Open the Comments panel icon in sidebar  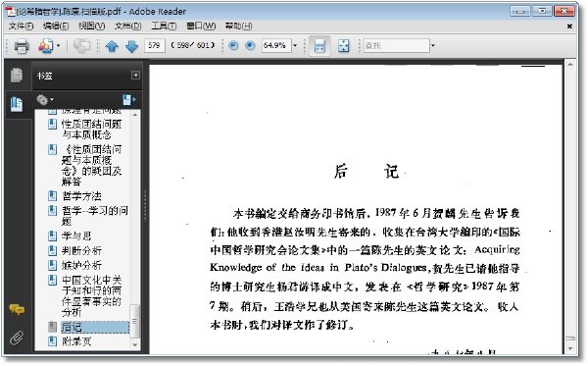tap(17, 309)
